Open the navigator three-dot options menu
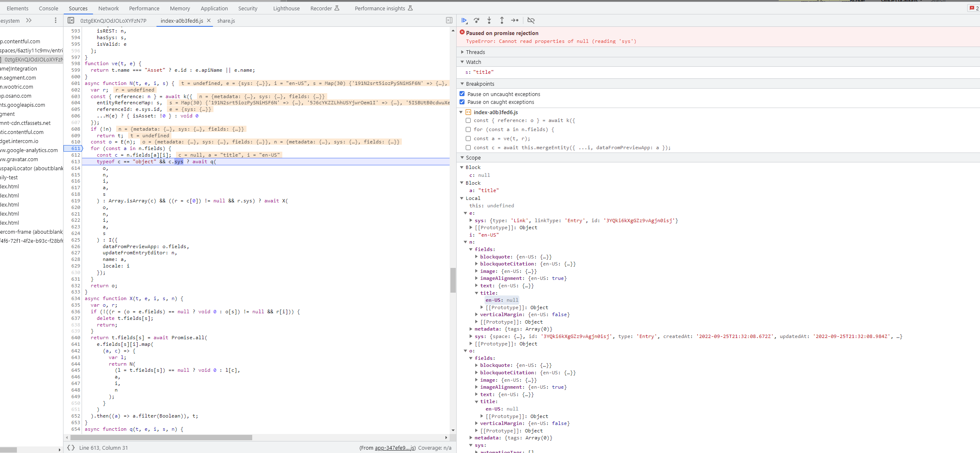Viewport: 980px width, 453px height. [55, 20]
